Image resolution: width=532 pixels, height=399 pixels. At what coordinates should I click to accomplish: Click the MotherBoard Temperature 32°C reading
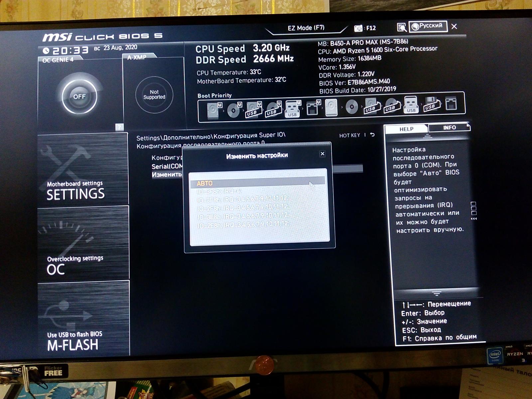click(x=241, y=80)
